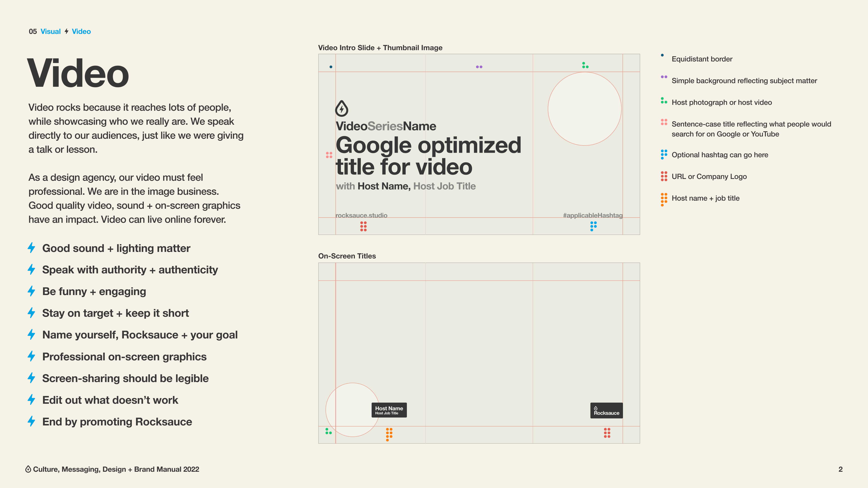Click the red dots marker under rocksauce.studio
The height and width of the screenshot is (488, 868).
tap(363, 226)
